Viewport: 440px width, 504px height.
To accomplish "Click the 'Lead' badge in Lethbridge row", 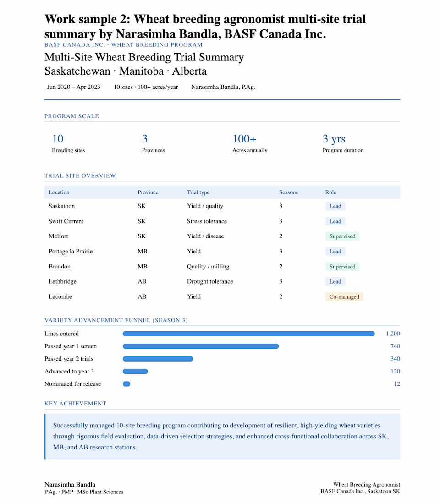I will click(x=335, y=282).
